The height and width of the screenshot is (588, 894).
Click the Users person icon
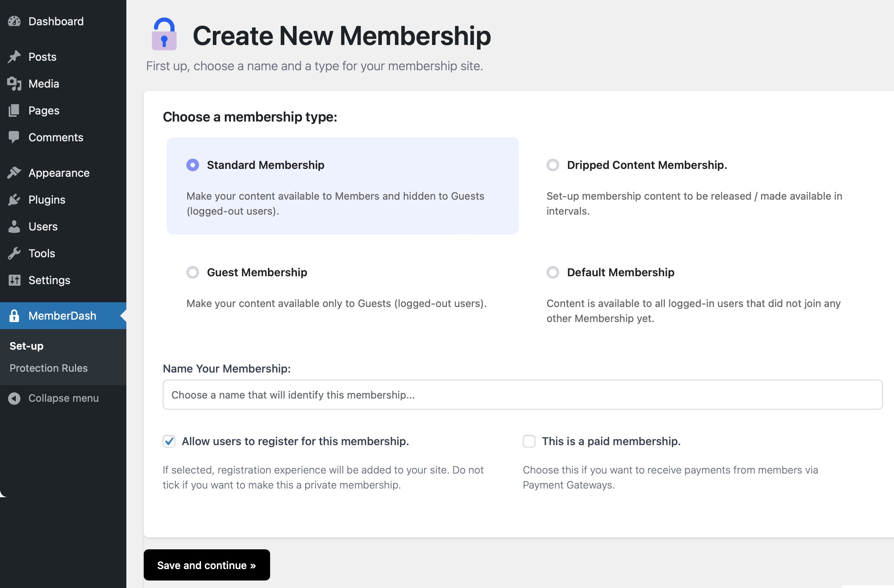pyautogui.click(x=14, y=227)
